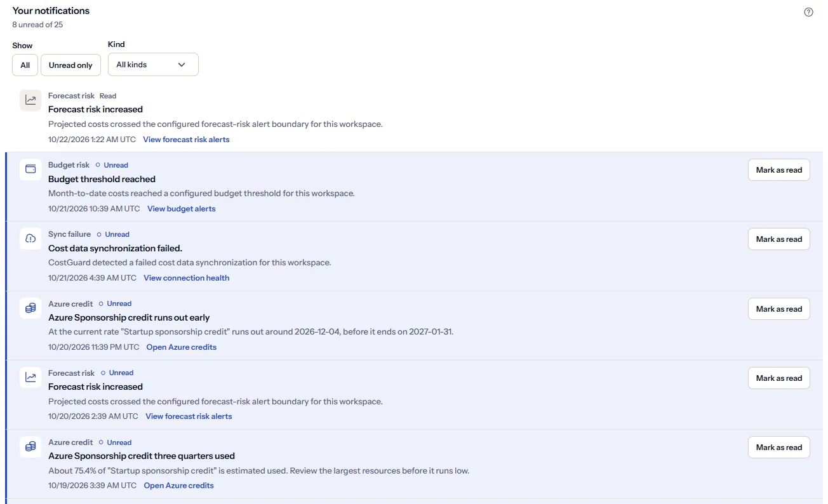Mark unread Forecast risk increased as read

tap(779, 378)
